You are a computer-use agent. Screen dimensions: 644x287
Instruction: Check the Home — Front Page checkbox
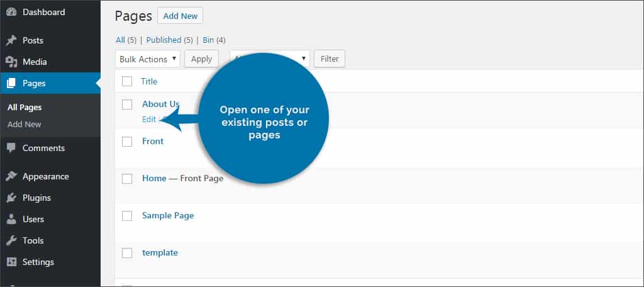tap(127, 179)
